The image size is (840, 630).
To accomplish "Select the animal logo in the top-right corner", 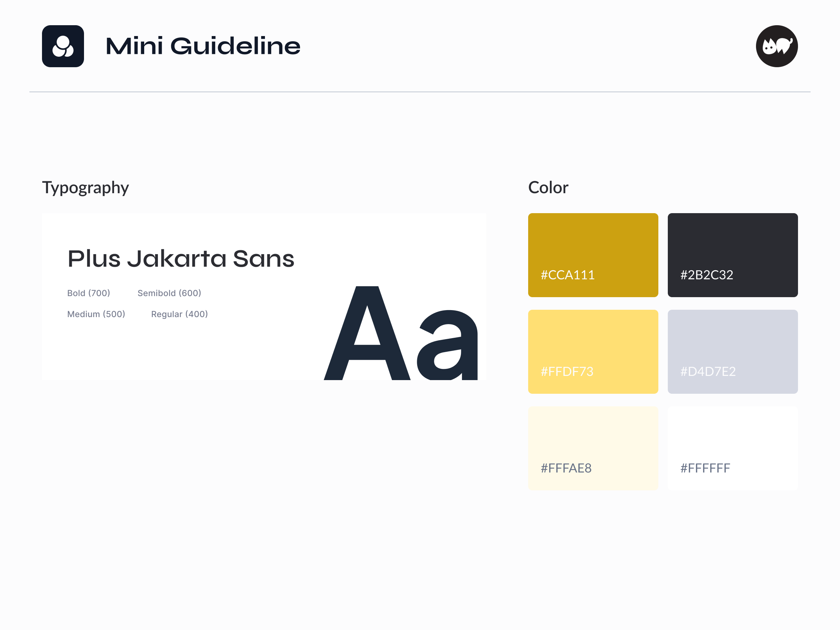I will [777, 45].
